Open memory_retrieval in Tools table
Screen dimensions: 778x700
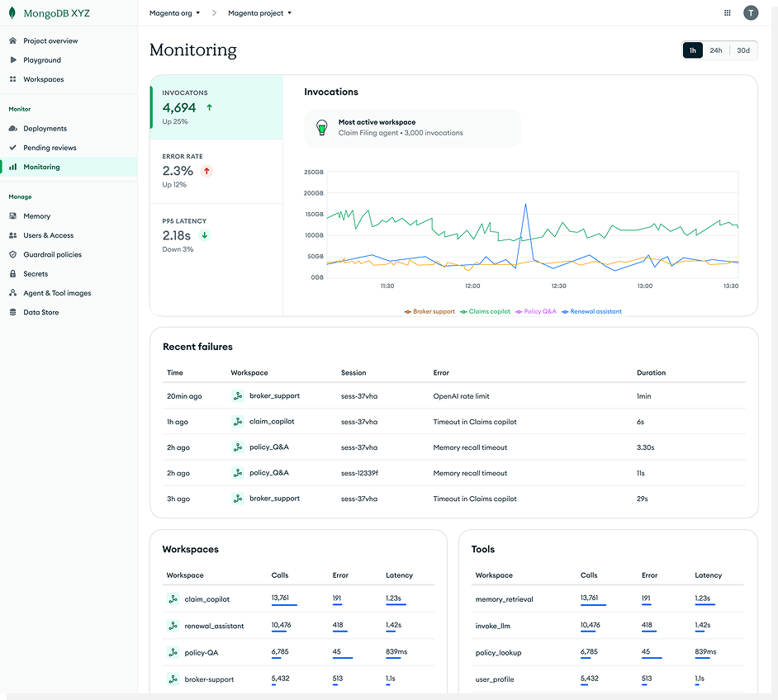tap(504, 599)
